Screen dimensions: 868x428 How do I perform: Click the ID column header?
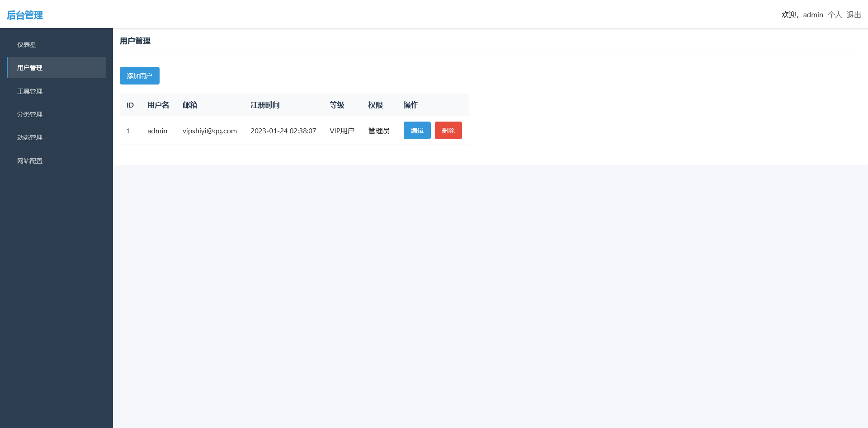click(130, 105)
